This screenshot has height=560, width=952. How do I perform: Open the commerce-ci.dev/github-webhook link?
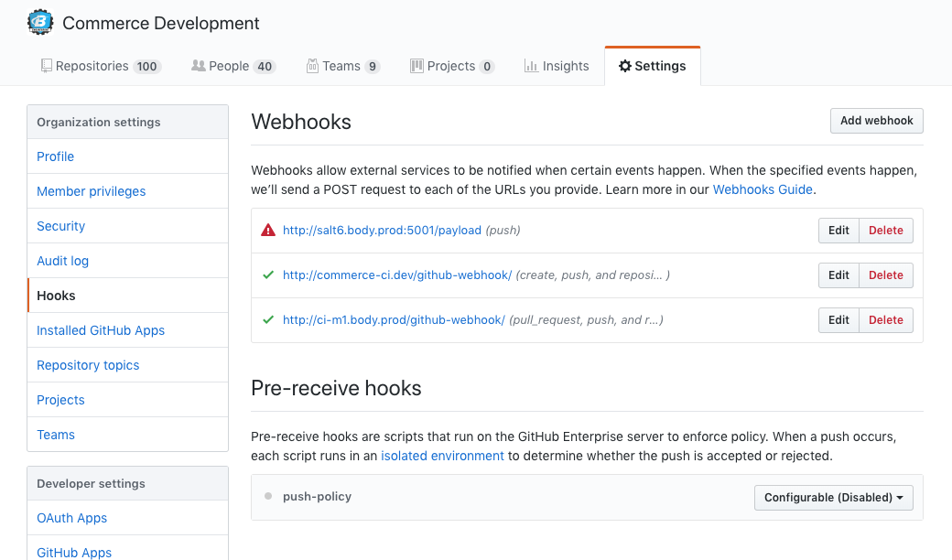(x=397, y=275)
